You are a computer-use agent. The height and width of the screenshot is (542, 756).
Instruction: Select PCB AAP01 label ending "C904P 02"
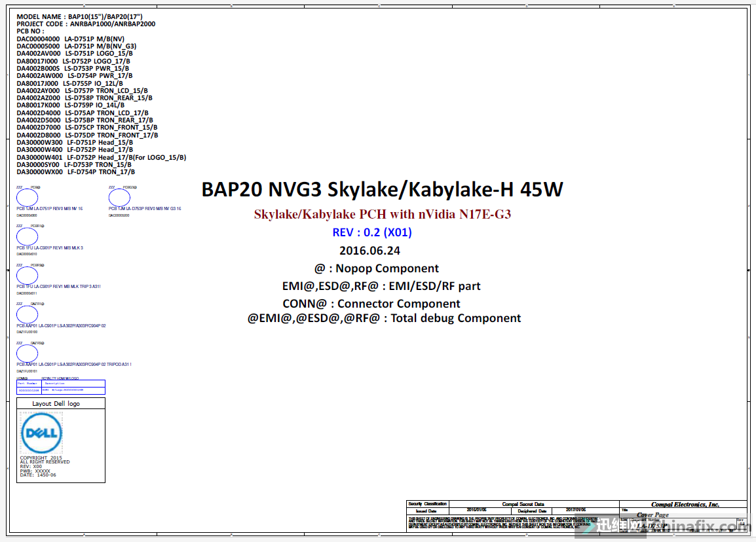(61, 326)
